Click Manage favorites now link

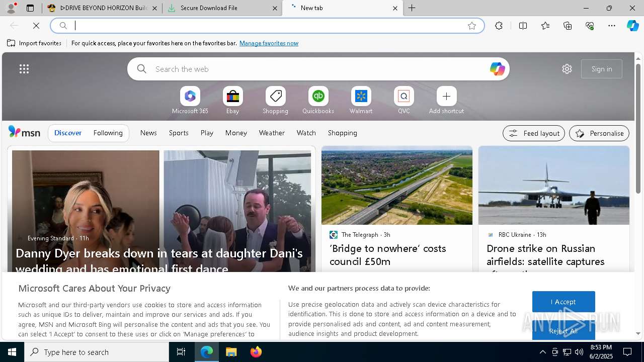[269, 43]
